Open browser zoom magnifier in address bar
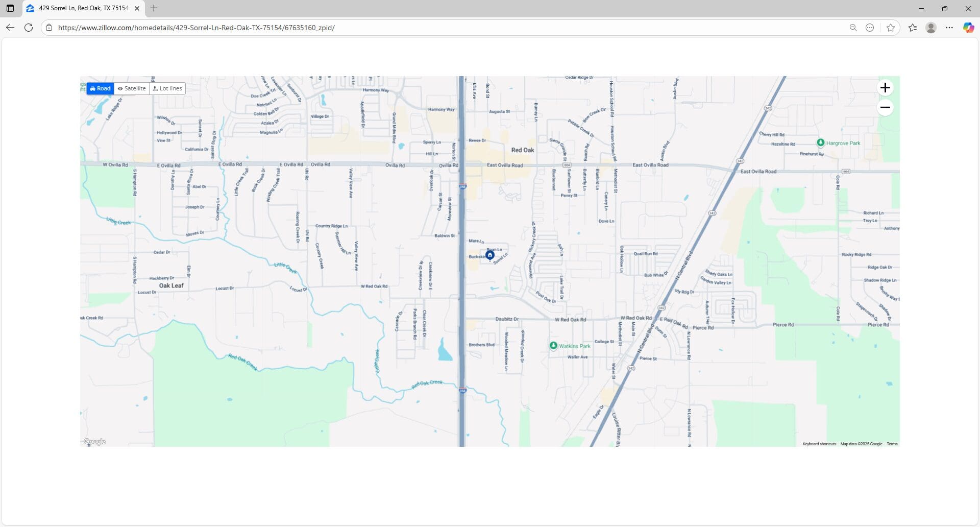This screenshot has height=527, width=980. (853, 28)
